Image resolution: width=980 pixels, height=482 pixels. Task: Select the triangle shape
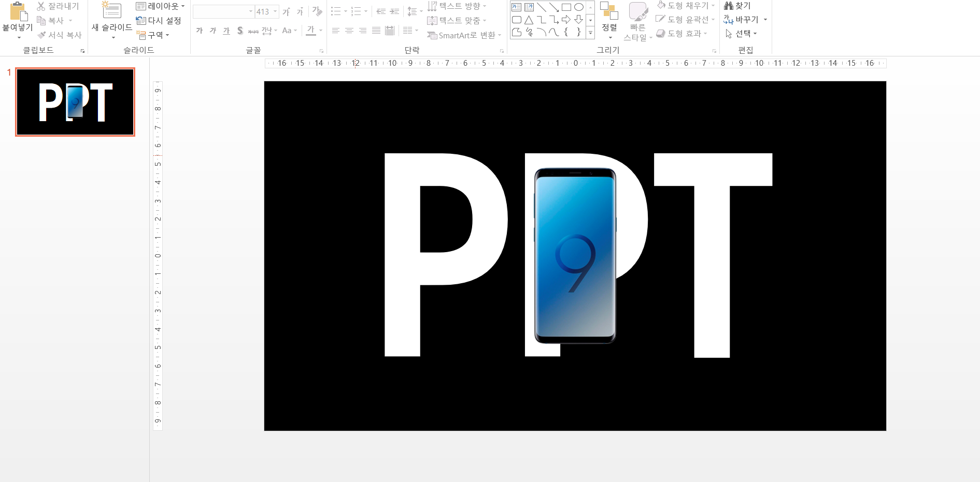pos(529,20)
